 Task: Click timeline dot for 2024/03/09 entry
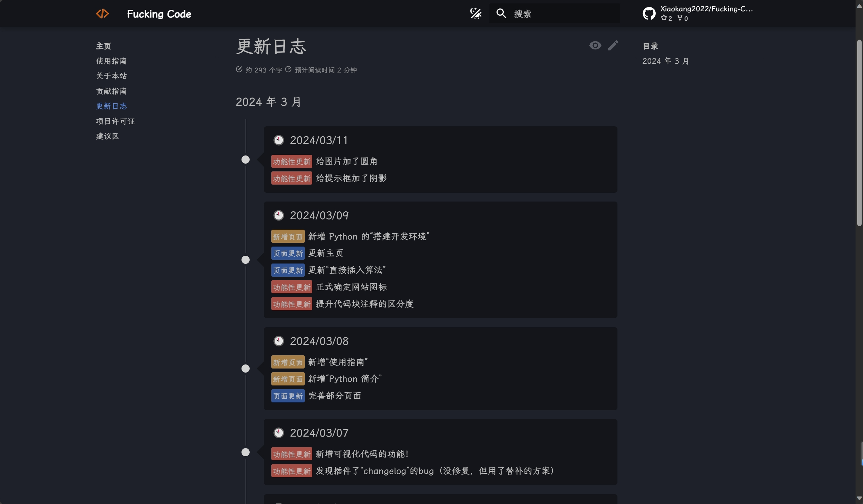(x=246, y=260)
